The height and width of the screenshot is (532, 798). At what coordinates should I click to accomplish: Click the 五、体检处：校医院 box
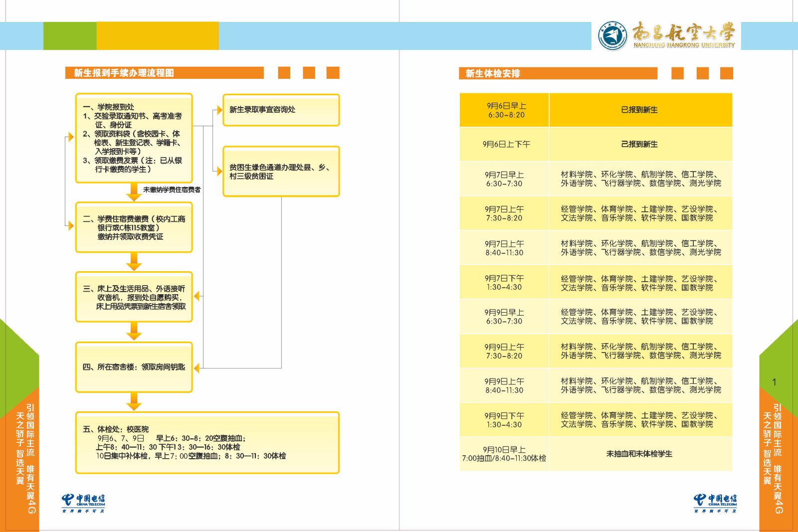pos(207,442)
